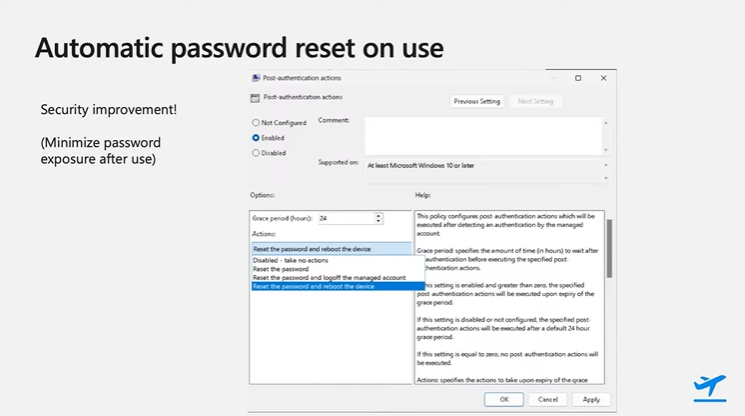Click the Previous Setting button
This screenshot has width=745, height=416.
(477, 101)
